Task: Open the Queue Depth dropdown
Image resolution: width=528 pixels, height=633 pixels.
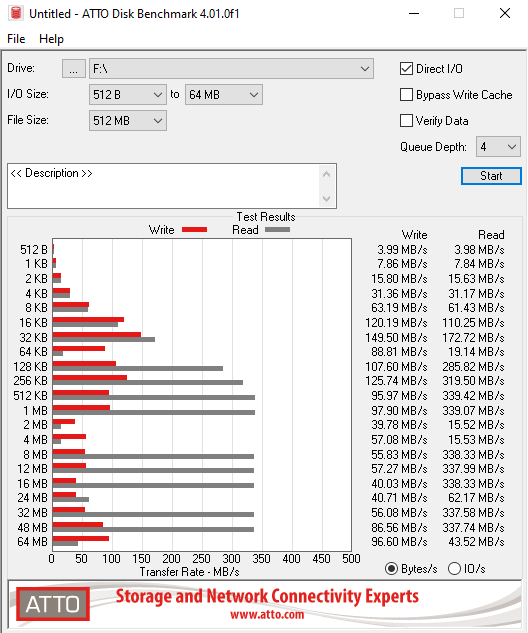Action: [498, 147]
